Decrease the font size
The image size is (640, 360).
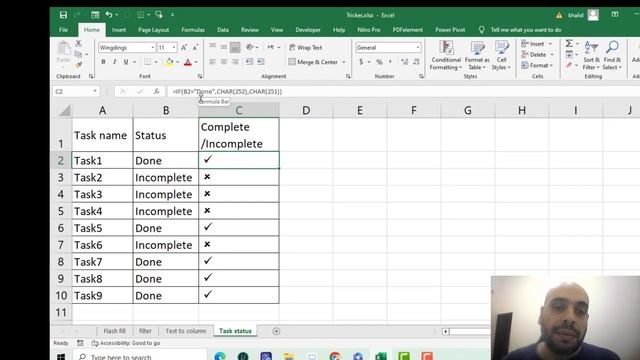196,48
